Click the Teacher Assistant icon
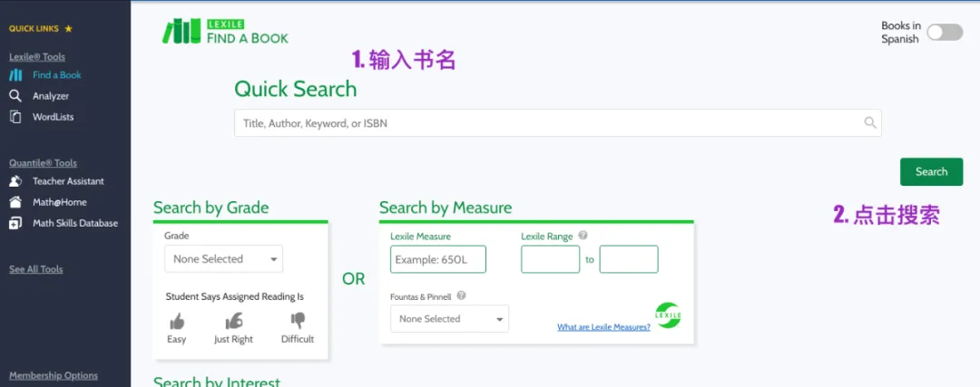 15,181
